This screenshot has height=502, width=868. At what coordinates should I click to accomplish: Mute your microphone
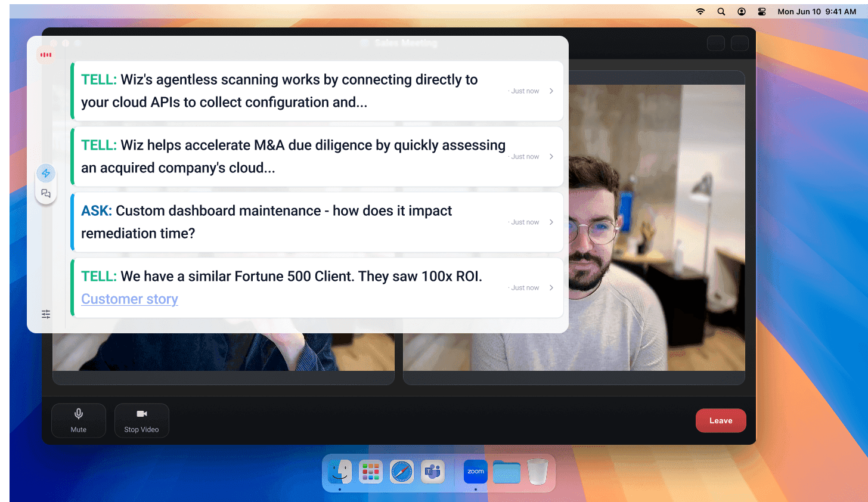click(78, 420)
